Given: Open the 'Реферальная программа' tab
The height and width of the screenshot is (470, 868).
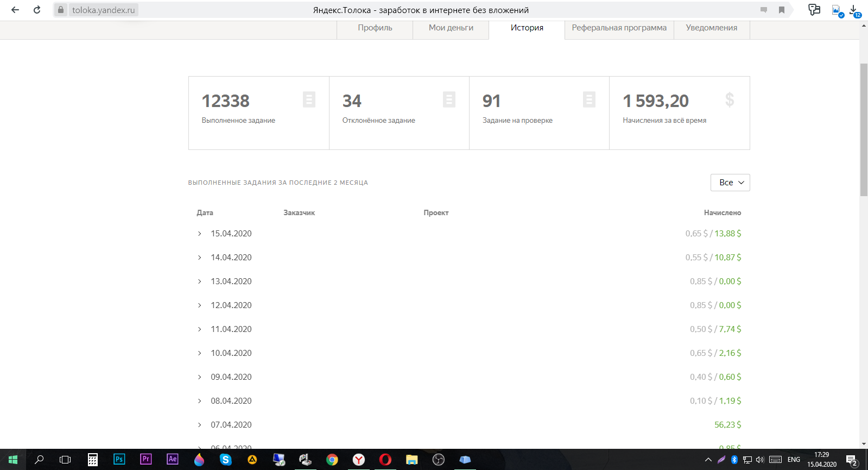Looking at the screenshot, I should [619, 28].
